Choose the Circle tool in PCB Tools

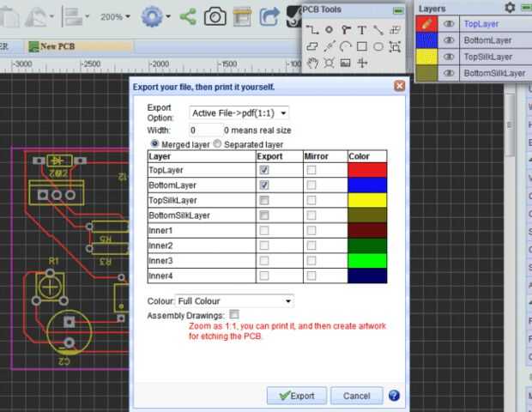[378, 46]
